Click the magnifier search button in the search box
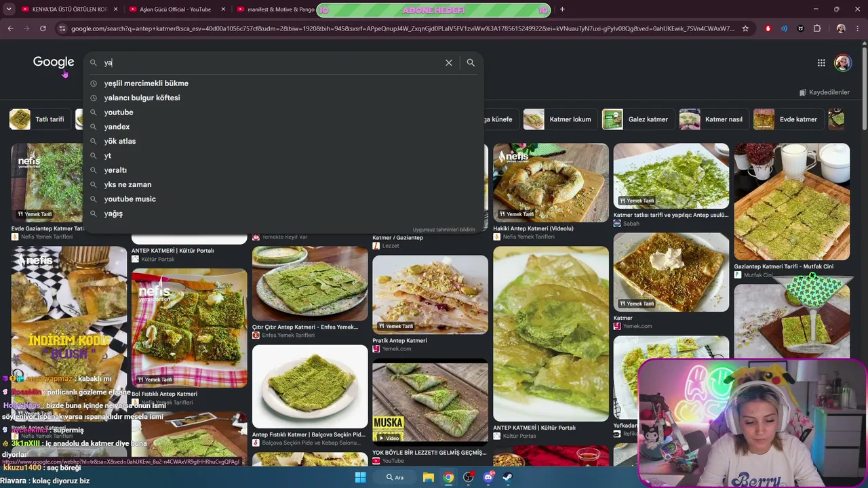This screenshot has width=868, height=488. pyautogui.click(x=471, y=62)
